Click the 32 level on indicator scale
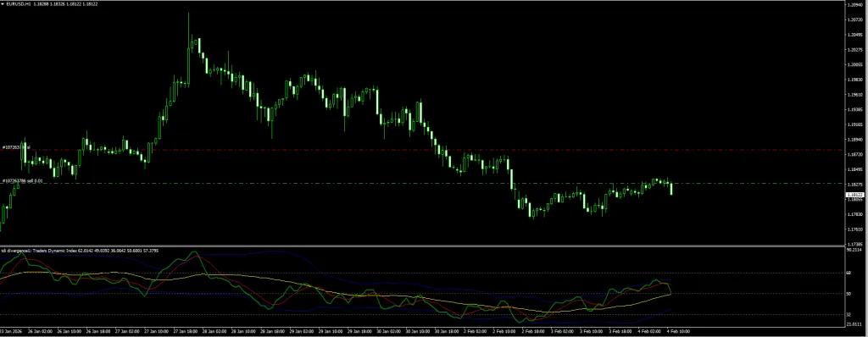The image size is (868, 337). (x=848, y=314)
